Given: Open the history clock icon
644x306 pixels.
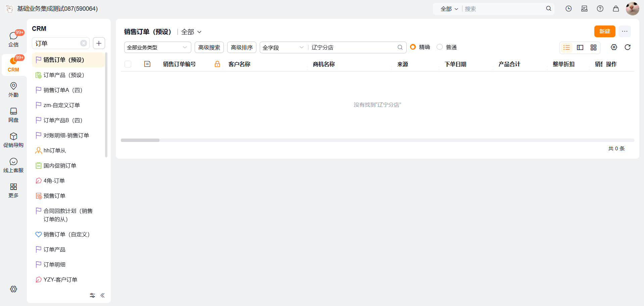Looking at the screenshot, I should click(x=568, y=9).
